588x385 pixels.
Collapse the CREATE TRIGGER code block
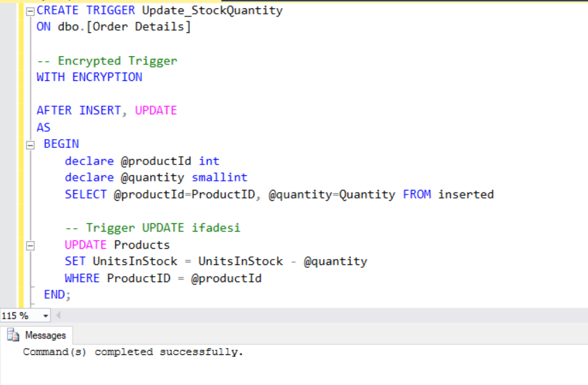pyautogui.click(x=30, y=12)
